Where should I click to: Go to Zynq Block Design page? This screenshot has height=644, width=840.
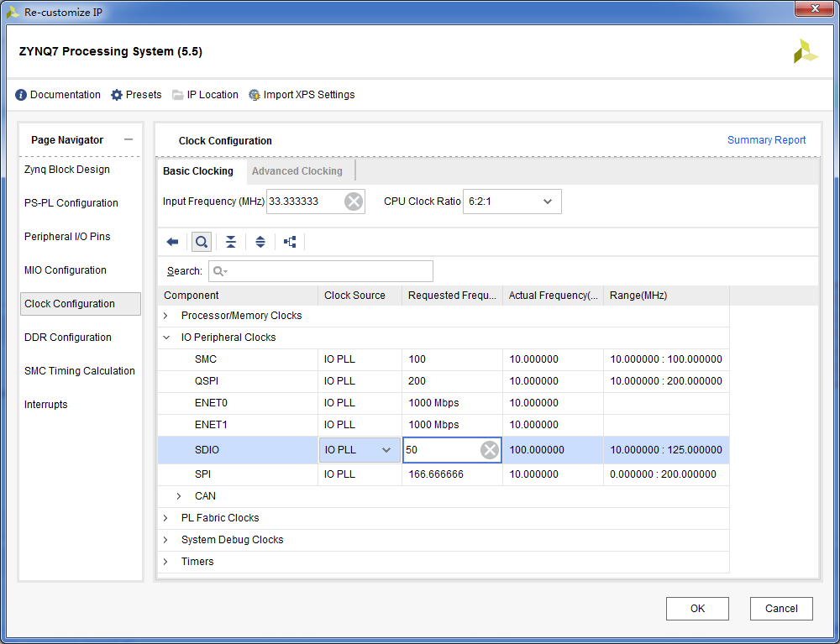(67, 170)
